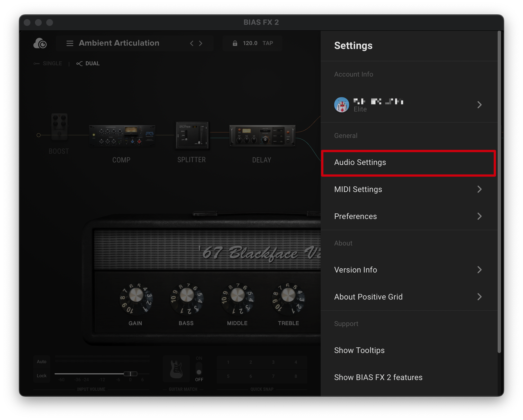Select Quick Snap slot 3

click(273, 362)
